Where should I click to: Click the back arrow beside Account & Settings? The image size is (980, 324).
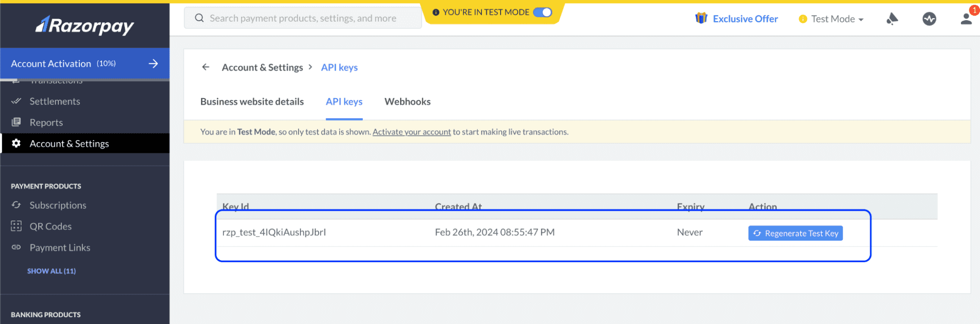[206, 67]
